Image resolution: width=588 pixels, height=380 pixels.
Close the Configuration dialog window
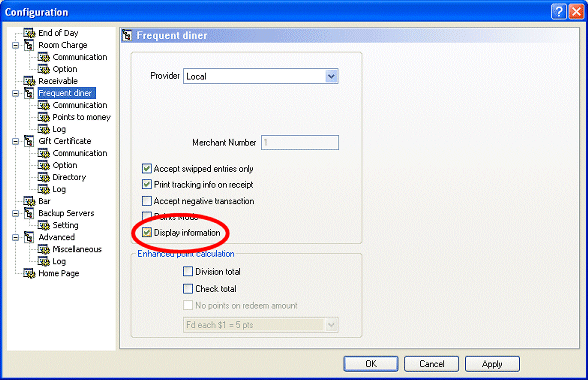[x=576, y=12]
